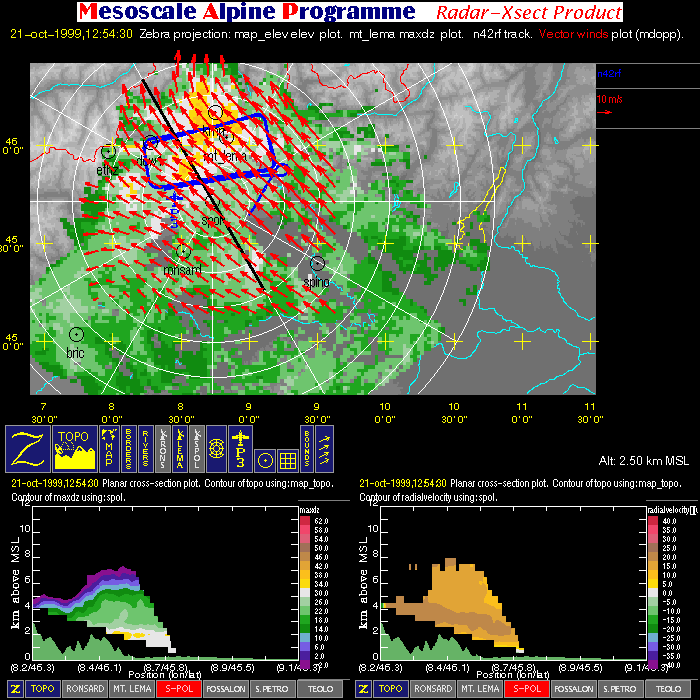Click S-POL button under left cross-section
The height and width of the screenshot is (700, 700).
[x=178, y=689]
